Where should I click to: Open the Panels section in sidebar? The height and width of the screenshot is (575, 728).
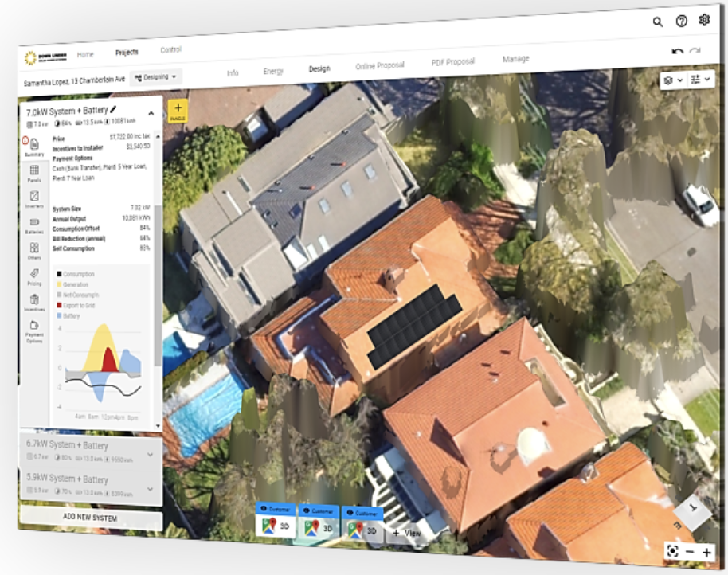[34, 173]
